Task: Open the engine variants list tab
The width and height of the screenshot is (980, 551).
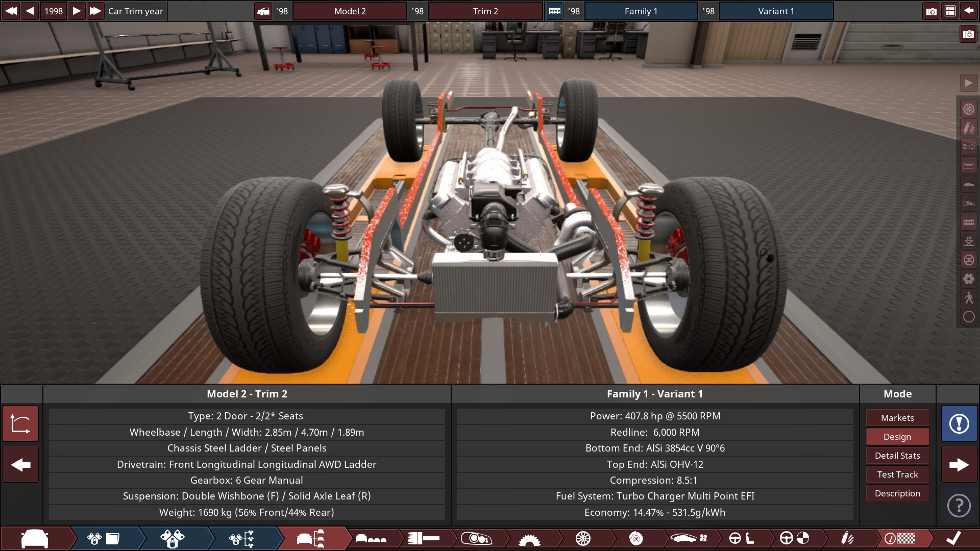Action: tap(242, 538)
